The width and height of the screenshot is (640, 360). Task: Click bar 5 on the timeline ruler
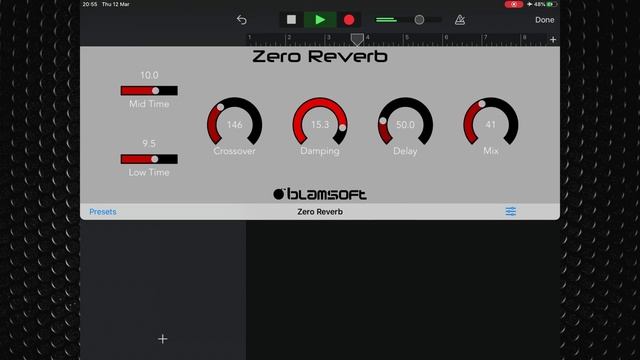tap(407, 38)
